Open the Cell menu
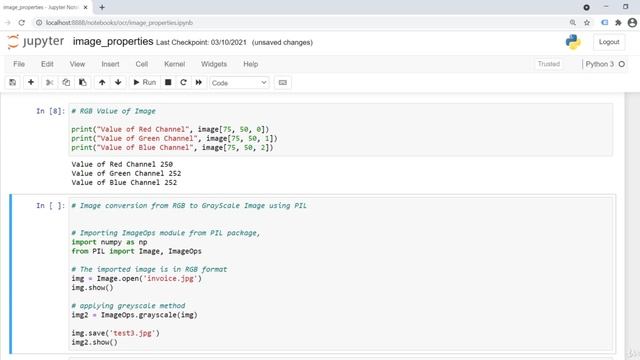 coord(142,64)
